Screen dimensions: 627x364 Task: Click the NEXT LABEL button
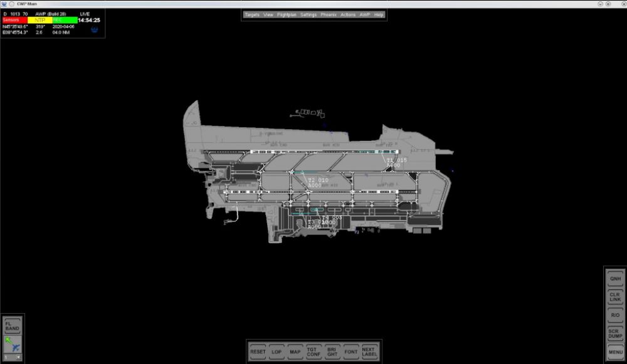pyautogui.click(x=369, y=351)
